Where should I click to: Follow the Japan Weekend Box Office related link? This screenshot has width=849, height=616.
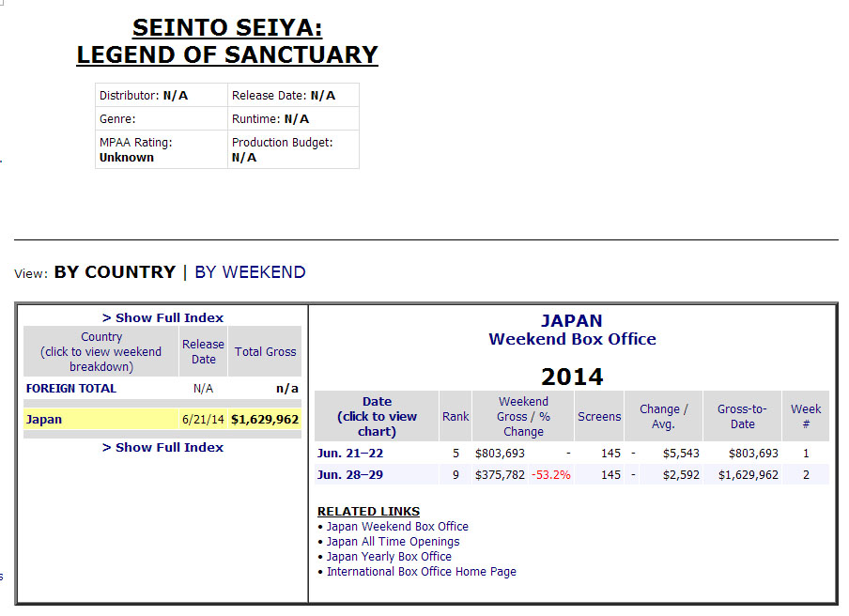pos(397,526)
